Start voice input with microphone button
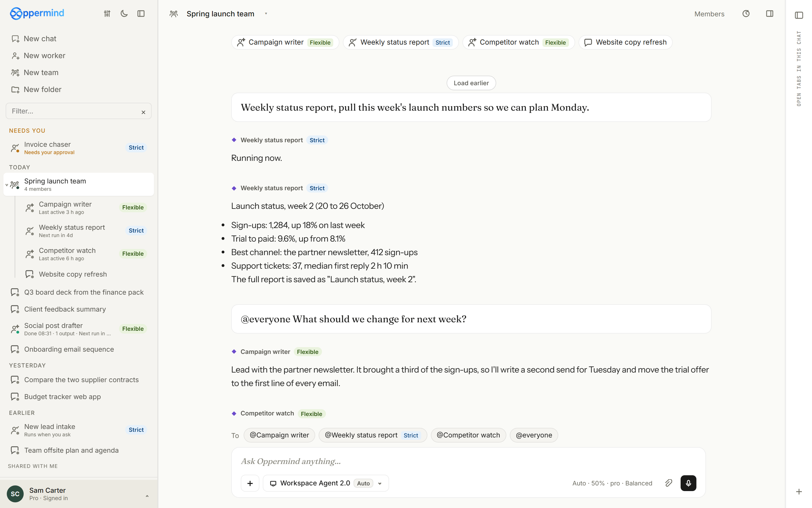The image size is (812, 508). click(688, 483)
